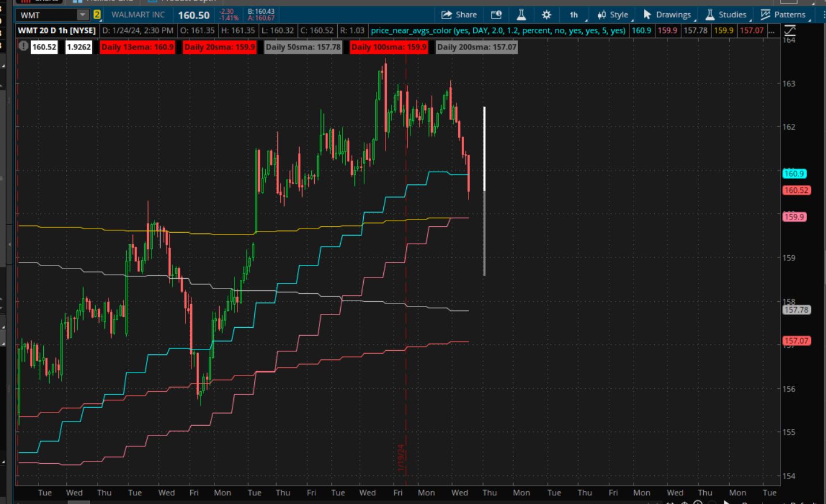Open the Patterns menu
The image size is (826, 504).
(x=783, y=14)
